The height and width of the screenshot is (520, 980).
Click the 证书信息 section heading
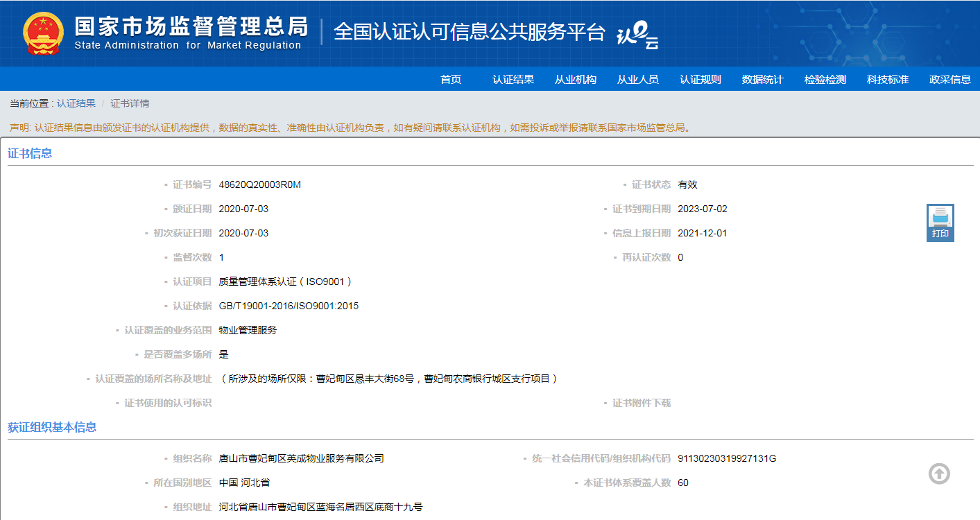pyautogui.click(x=30, y=153)
